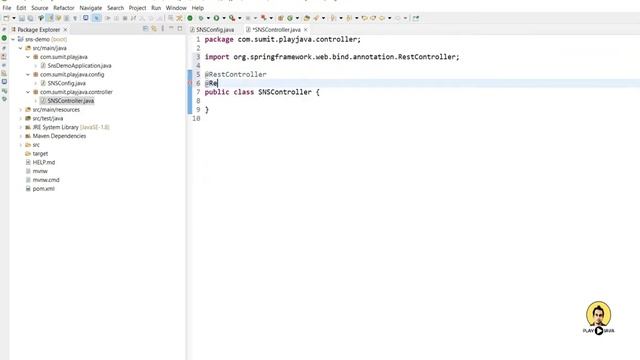Open the Debug icon's dropdown arrow
Viewport: 640px width, 360px height.
coord(208,18)
